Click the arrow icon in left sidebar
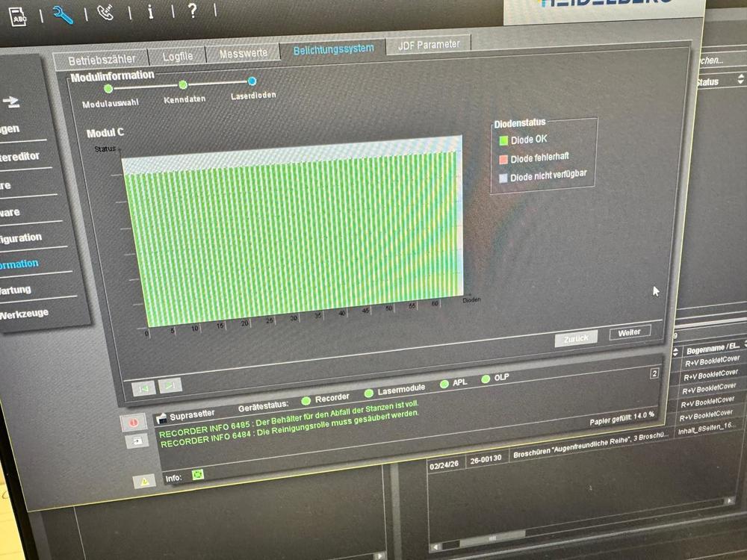This screenshot has height=560, width=747. [x=10, y=102]
